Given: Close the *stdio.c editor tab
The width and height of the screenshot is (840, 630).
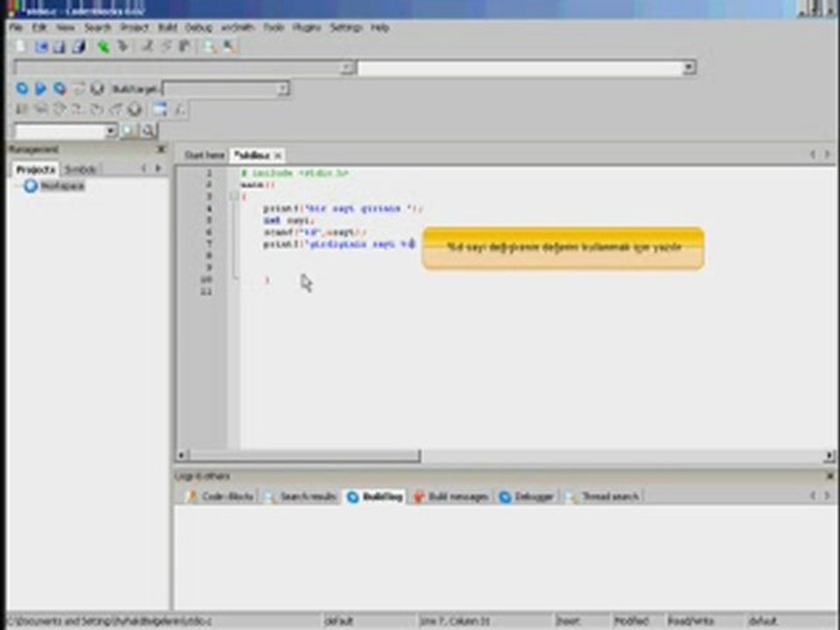Looking at the screenshot, I should click(277, 156).
